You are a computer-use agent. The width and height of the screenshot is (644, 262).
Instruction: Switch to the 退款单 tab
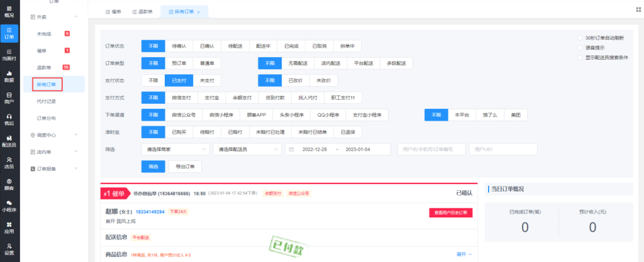143,12
